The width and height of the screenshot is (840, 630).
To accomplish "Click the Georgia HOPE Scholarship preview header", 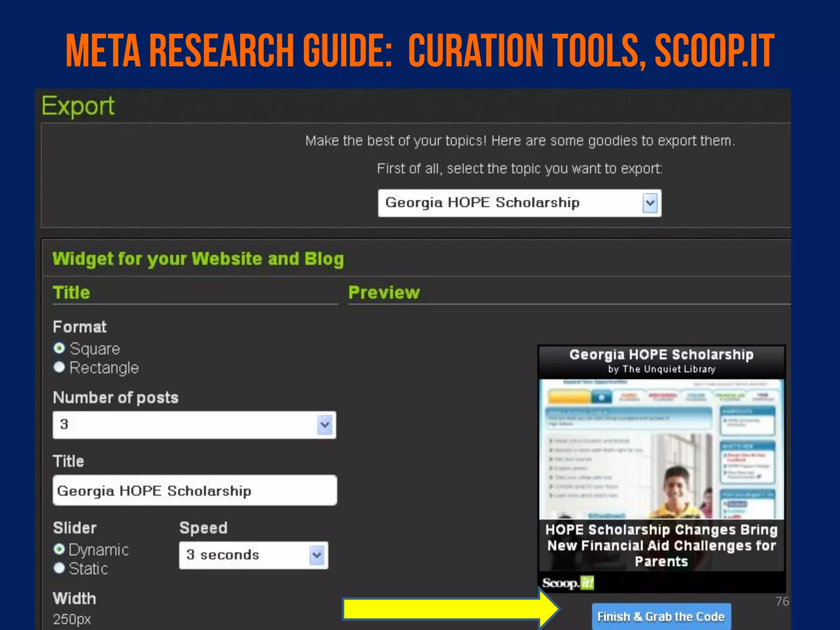I will 661,355.
